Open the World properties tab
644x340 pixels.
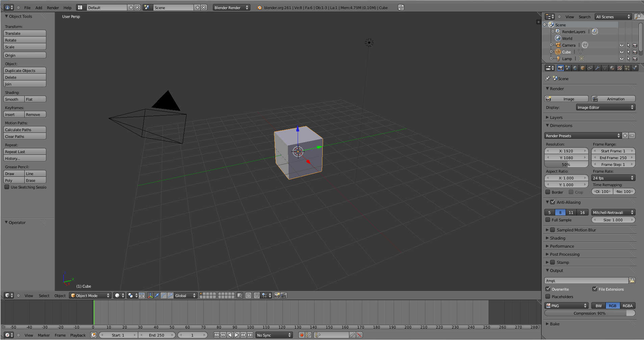point(575,68)
